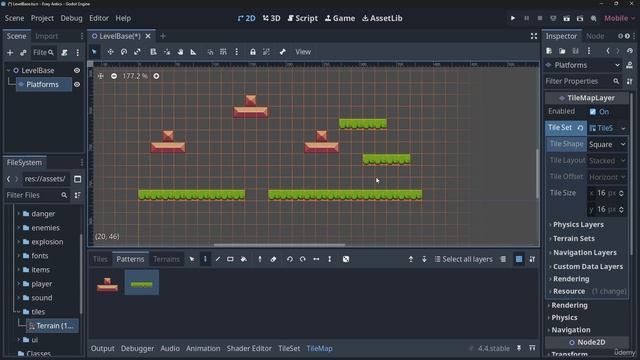The height and width of the screenshot is (360, 640).
Task: Open the Tile Shape Square dropdown
Action: pos(607,144)
